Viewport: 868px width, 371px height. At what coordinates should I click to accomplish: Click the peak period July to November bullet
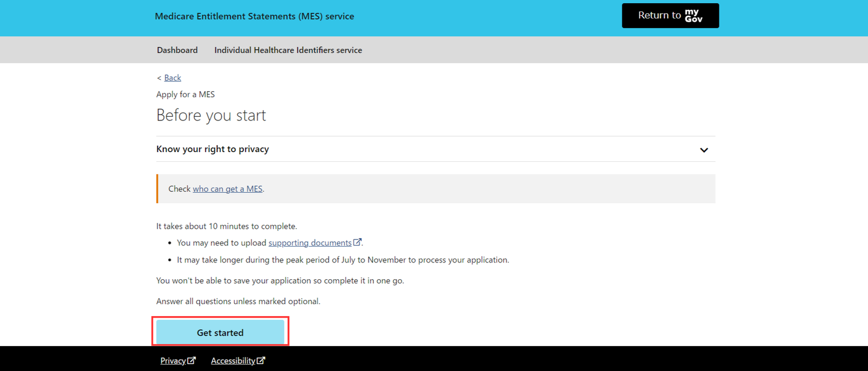coord(343,260)
